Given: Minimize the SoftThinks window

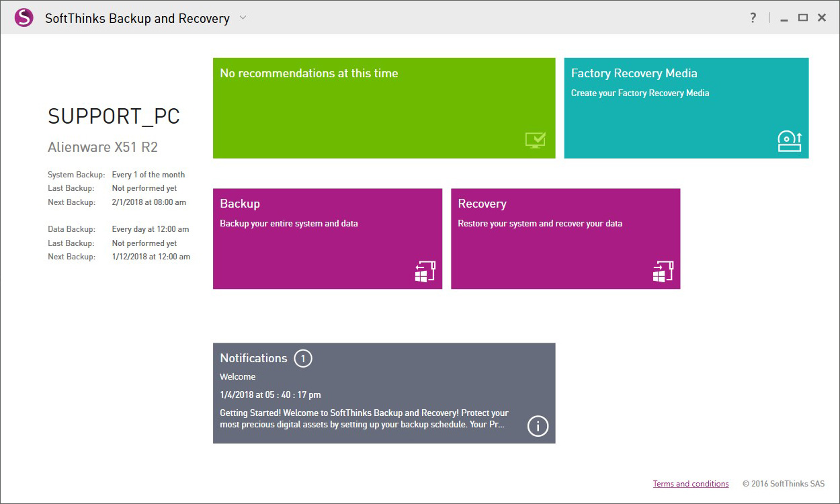Looking at the screenshot, I should (784, 19).
